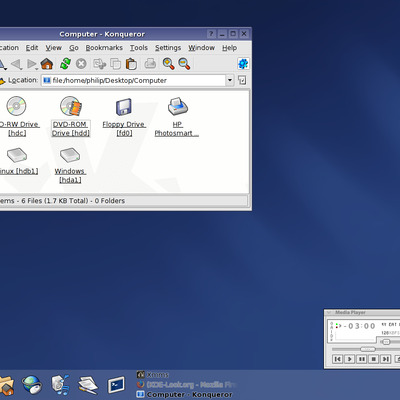The image size is (400, 400).
Task: Reload the view with green arrows icon
Action: (65, 64)
